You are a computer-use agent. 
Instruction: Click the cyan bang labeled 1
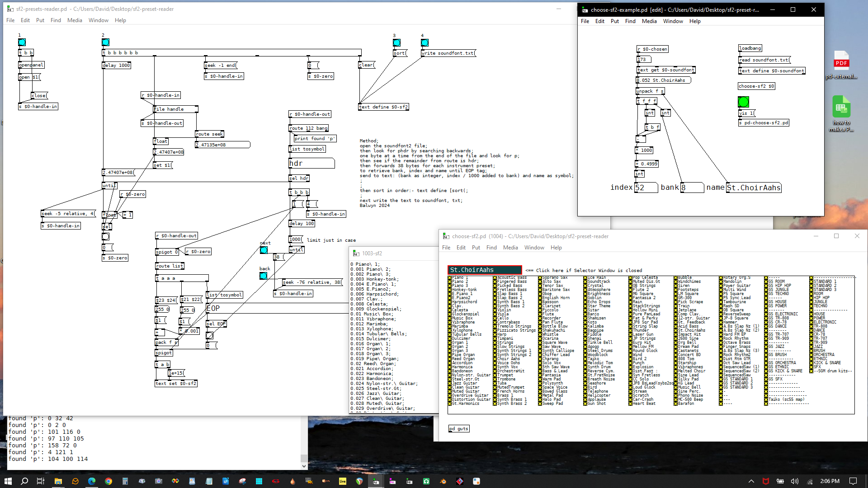[x=22, y=42]
